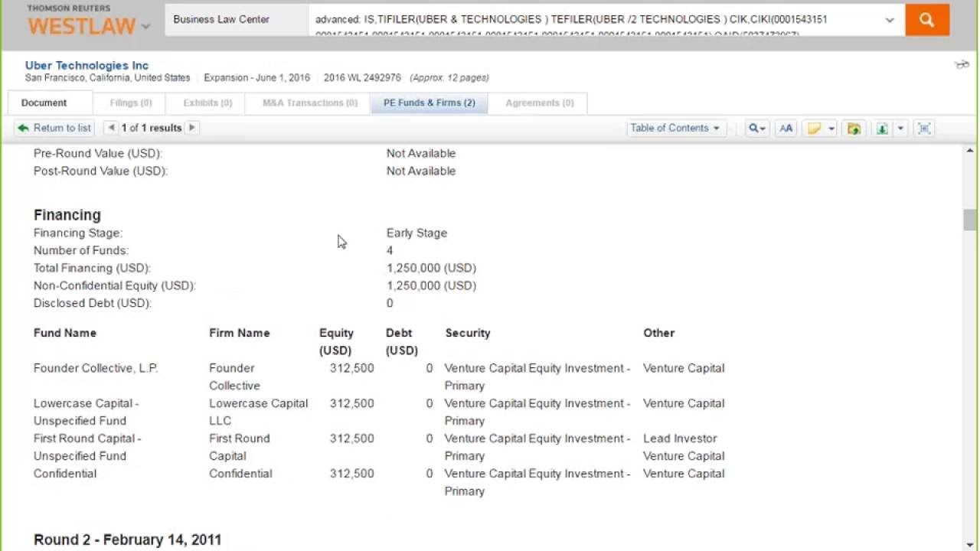The height and width of the screenshot is (551, 980).
Task: Expand the Table of Contents dropdown
Action: pos(675,129)
